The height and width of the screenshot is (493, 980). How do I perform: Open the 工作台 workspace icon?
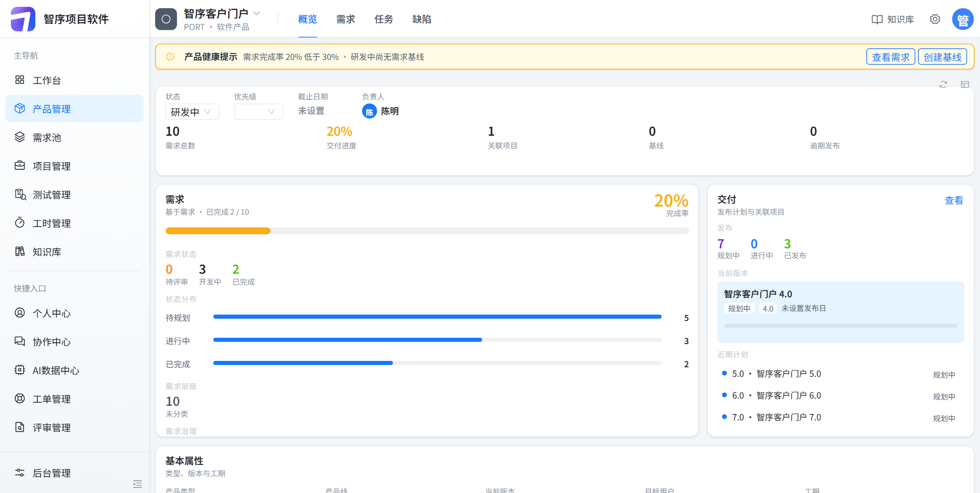tap(20, 80)
